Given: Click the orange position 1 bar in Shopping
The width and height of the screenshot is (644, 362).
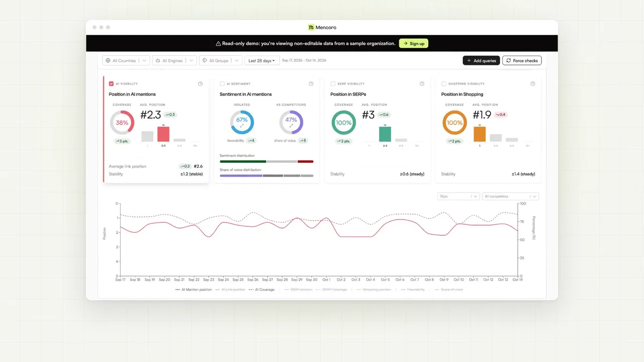Looking at the screenshot, I should coord(479,134).
